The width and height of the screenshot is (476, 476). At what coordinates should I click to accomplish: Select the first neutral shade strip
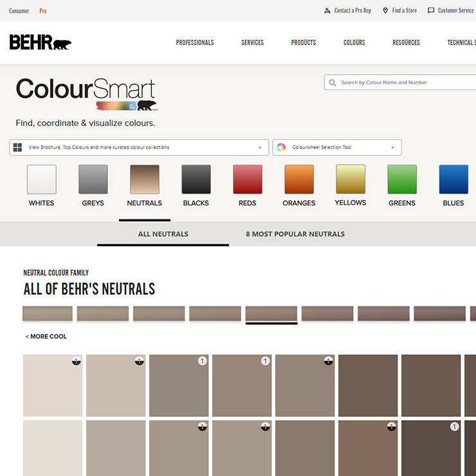point(48,314)
